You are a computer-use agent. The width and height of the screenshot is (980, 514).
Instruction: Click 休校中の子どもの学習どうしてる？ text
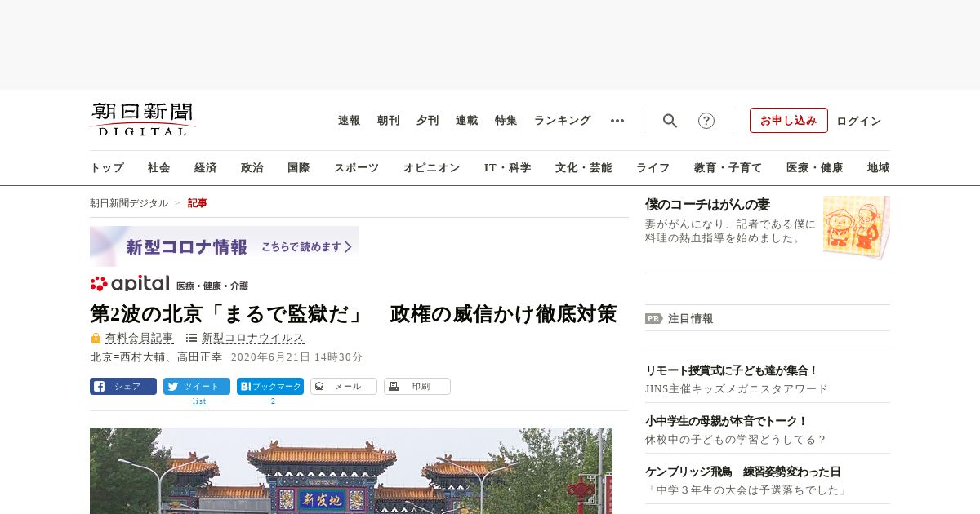(736, 440)
